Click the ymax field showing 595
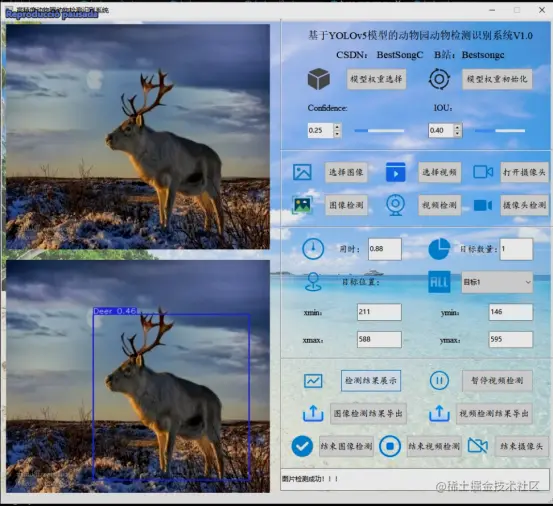554x507 pixels. pyautogui.click(x=511, y=340)
